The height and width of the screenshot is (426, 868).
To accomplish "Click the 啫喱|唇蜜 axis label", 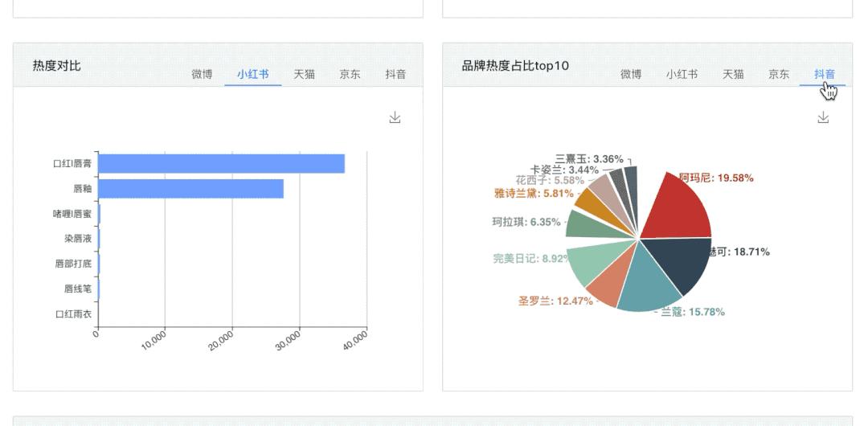I will [72, 214].
